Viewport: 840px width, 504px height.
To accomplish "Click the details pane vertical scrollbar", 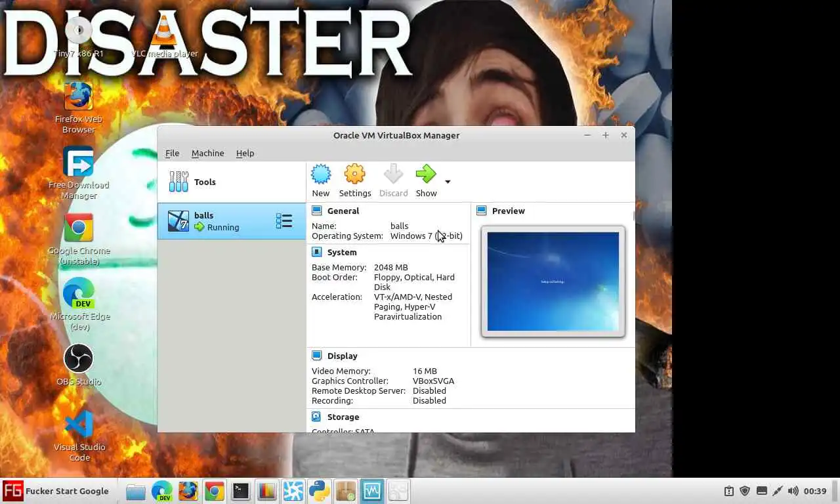I will 633,215.
